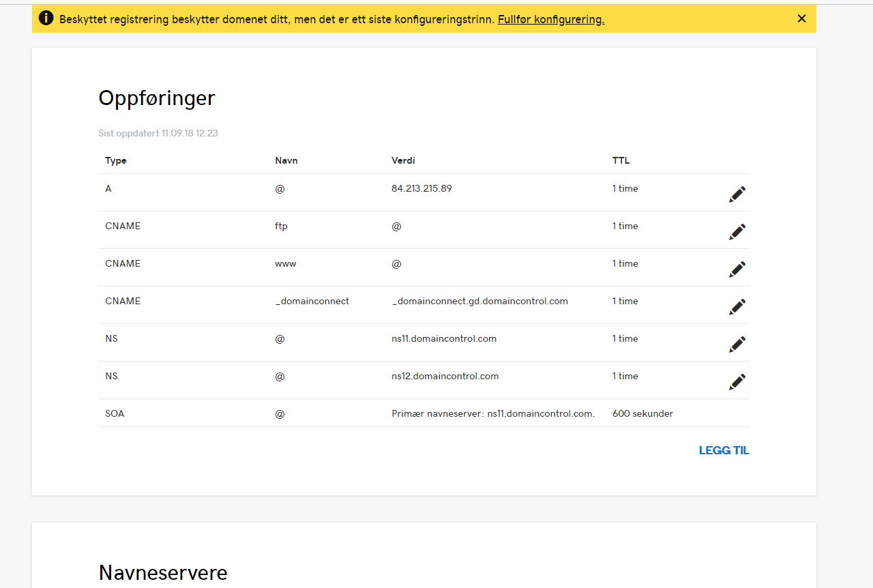Edit the ns11.domaincontrol.com NS record
Viewport: 873px width, 588px height.
pyautogui.click(x=737, y=344)
